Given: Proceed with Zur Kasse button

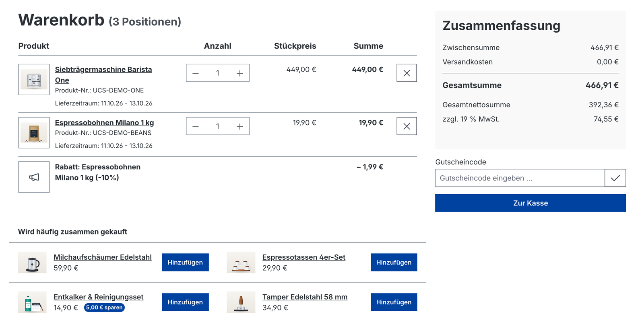Looking at the screenshot, I should point(530,203).
